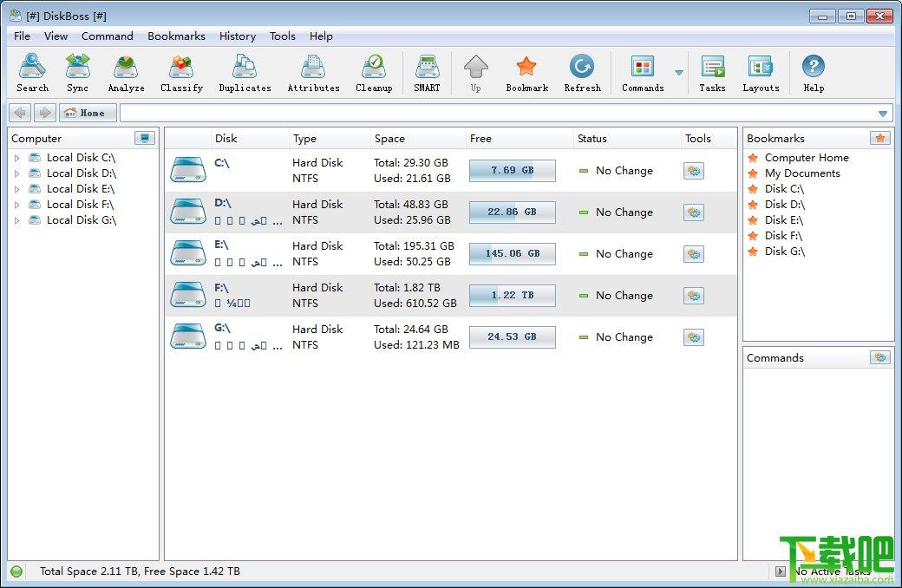Open the Tasks window

coord(712,73)
